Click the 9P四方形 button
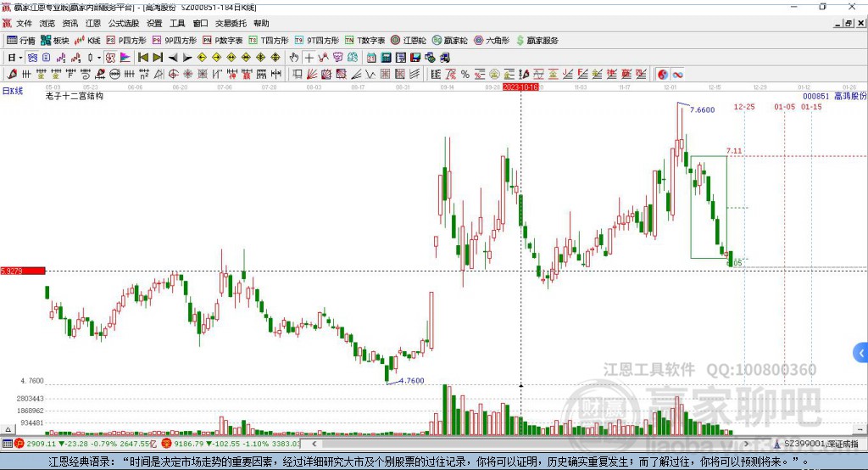Image resolution: width=868 pixels, height=470 pixels. point(175,41)
